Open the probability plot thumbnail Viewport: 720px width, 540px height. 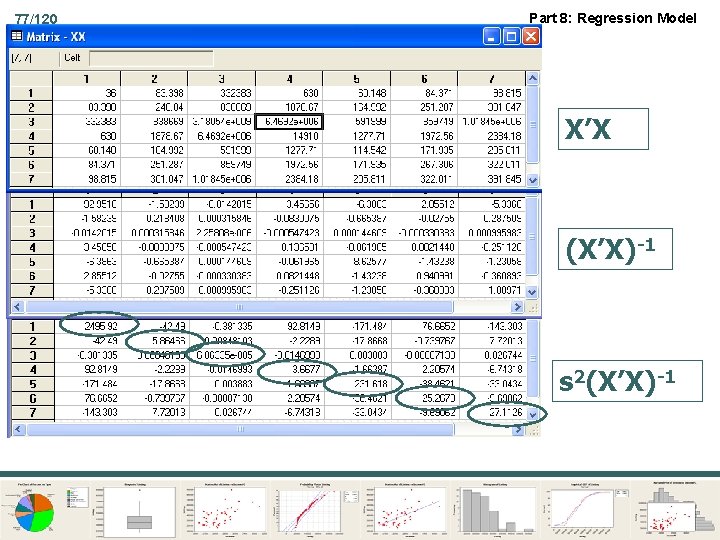(317, 509)
